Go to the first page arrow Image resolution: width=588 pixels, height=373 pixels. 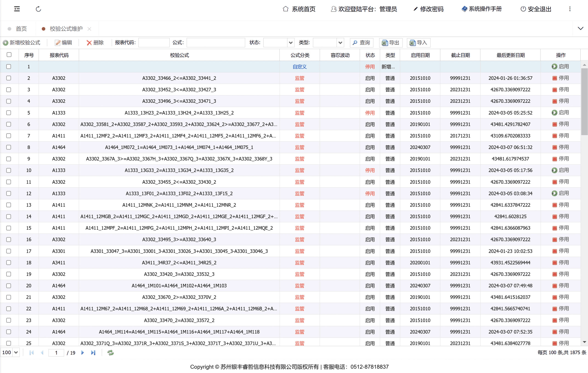click(x=31, y=353)
